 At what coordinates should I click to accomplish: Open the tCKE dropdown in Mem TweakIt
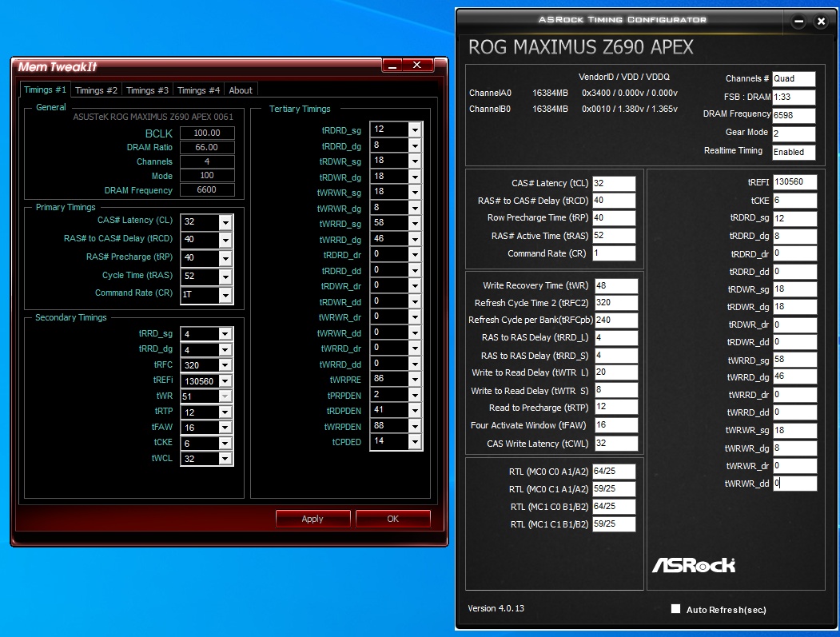coord(225,443)
